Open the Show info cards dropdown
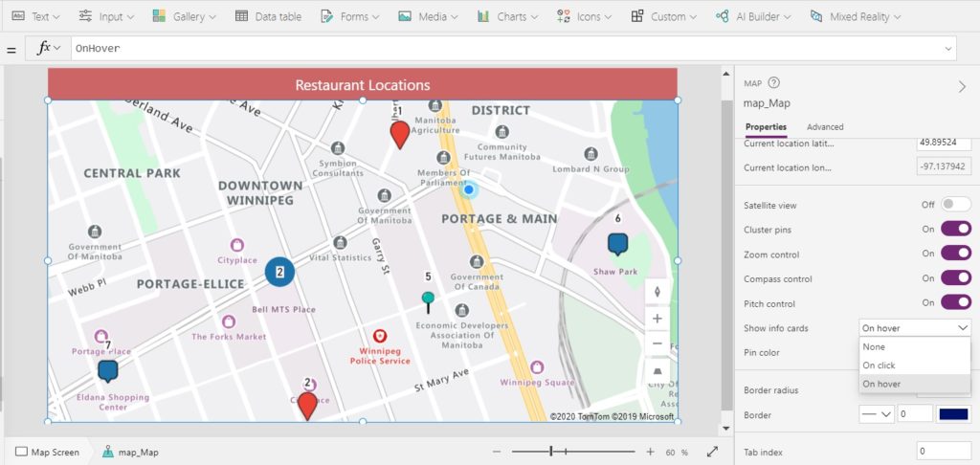Viewport: 980px width, 465px height. [x=915, y=328]
